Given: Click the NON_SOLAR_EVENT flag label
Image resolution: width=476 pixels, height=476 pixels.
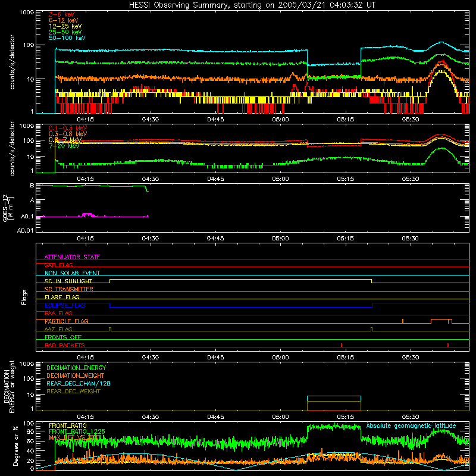Looking at the screenshot, I should (72, 273).
